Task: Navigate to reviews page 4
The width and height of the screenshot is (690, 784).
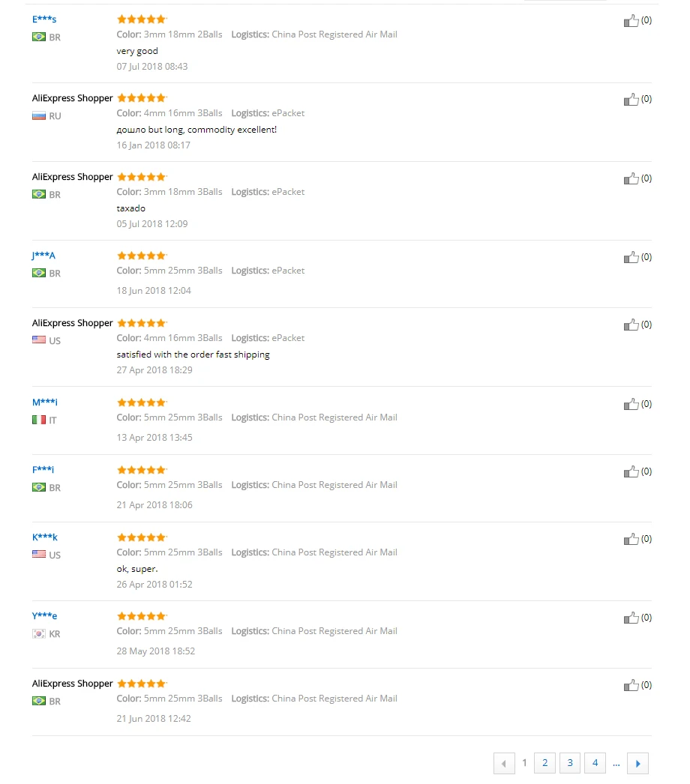Action: pyautogui.click(x=595, y=763)
